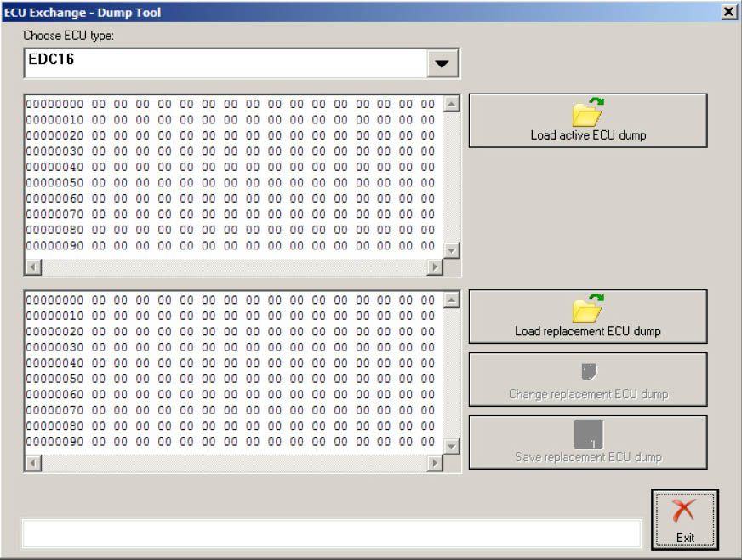Click the empty status text field at bottom
This screenshot has width=742, height=560.
coord(331,534)
